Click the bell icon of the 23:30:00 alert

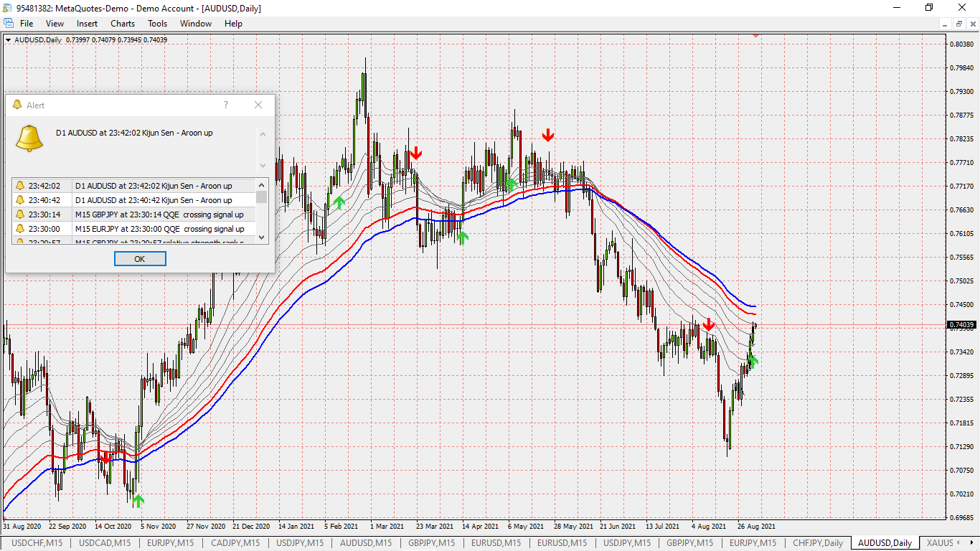tap(20, 229)
